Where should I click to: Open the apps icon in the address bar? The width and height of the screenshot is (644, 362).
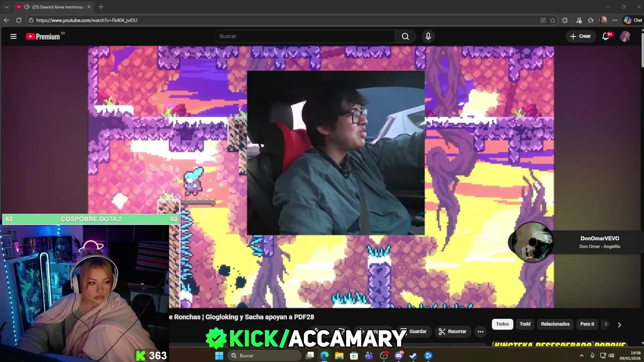pyautogui.click(x=543, y=20)
